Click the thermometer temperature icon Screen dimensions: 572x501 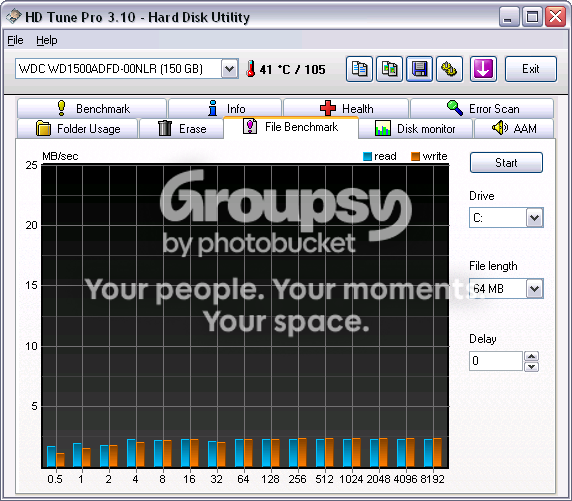point(251,69)
